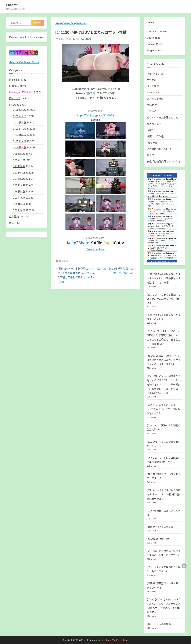The height and width of the screenshot is (644, 191).
Task: Focus the Search input field
Action: pos(20,23)
